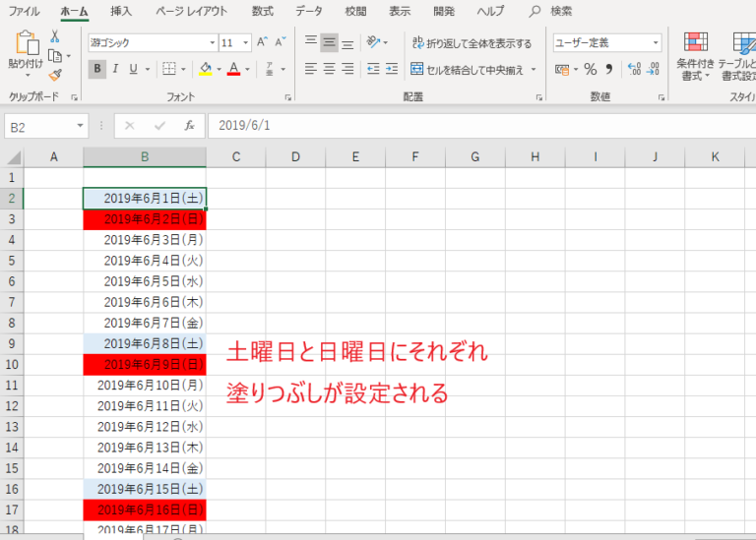756x540 pixels.
Task: Click 折り返して全体を表示する wrap text button
Action: click(x=472, y=43)
